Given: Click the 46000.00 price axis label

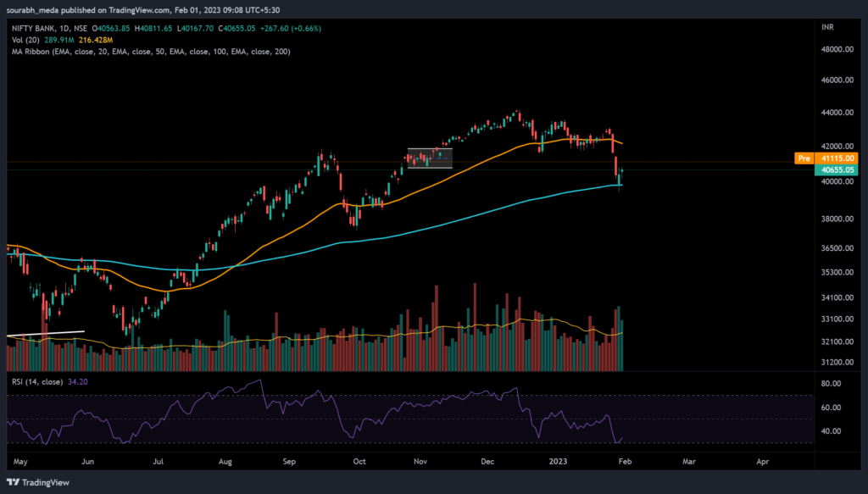Looking at the screenshot, I should (837, 80).
